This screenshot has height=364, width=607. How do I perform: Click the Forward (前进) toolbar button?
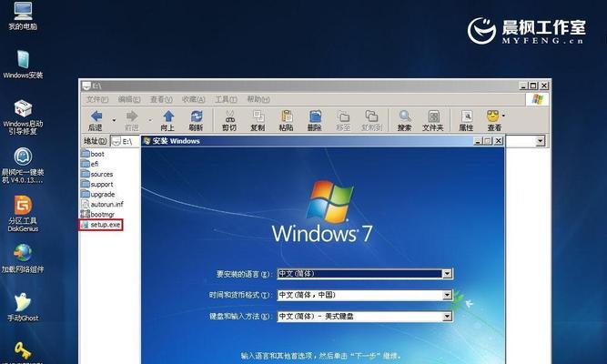[132, 120]
